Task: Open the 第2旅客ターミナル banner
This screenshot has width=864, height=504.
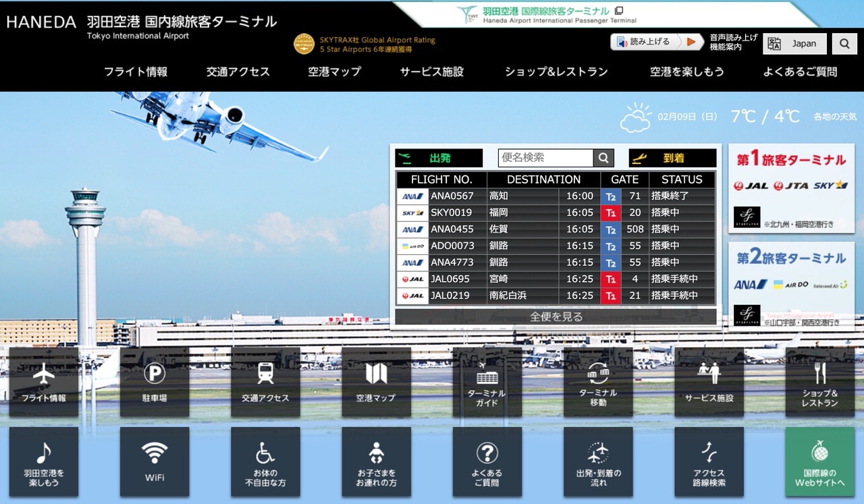Action: [x=791, y=286]
